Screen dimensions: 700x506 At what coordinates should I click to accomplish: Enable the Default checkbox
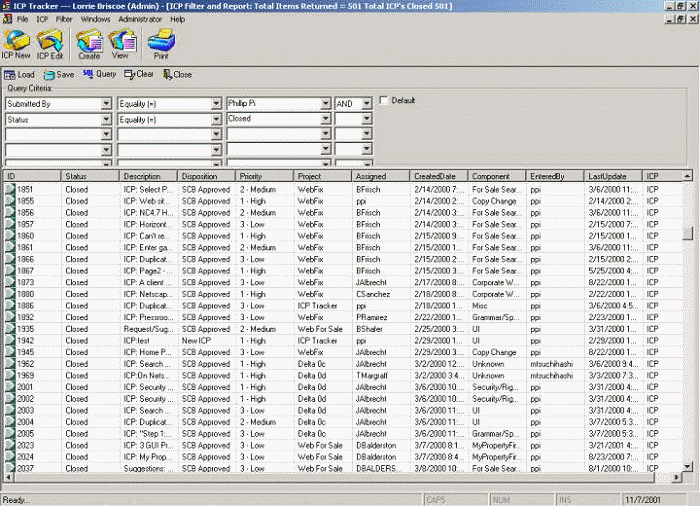[x=383, y=101]
